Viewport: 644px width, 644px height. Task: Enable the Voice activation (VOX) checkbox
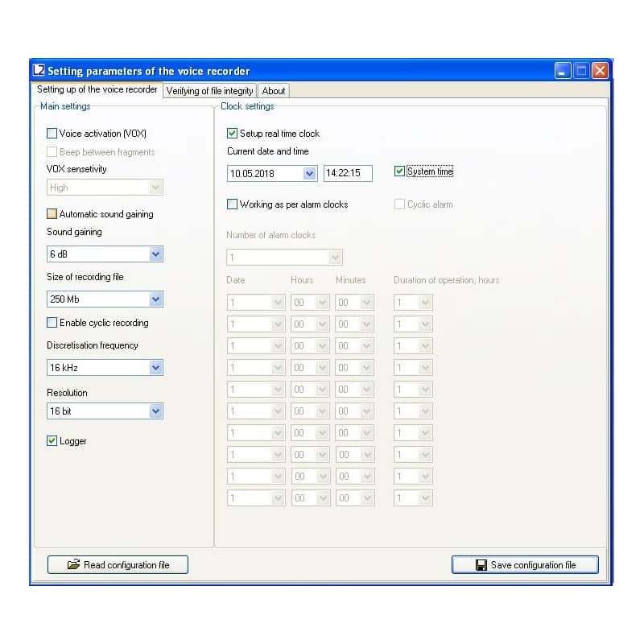pyautogui.click(x=52, y=134)
